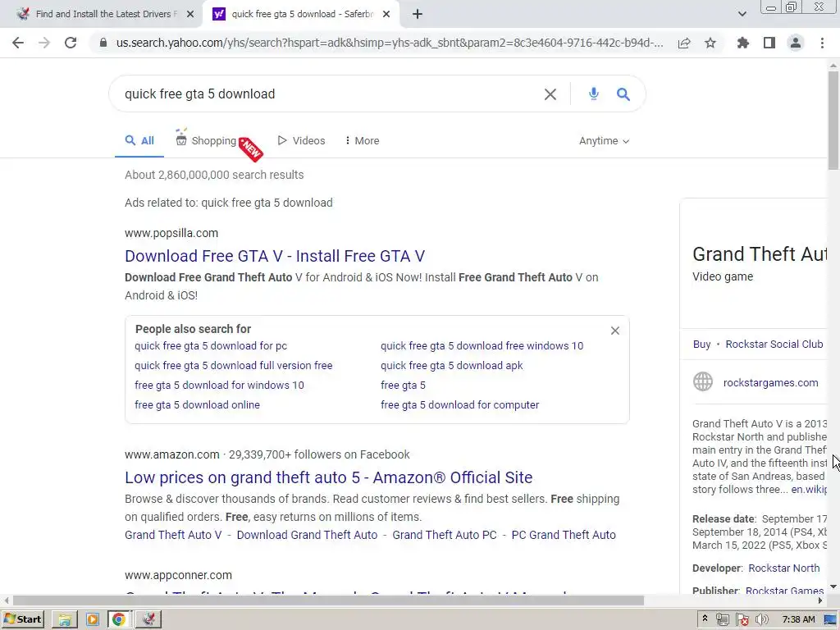The image size is (840, 630).
Task: Click the browser address bar URL
Action: tap(390, 43)
